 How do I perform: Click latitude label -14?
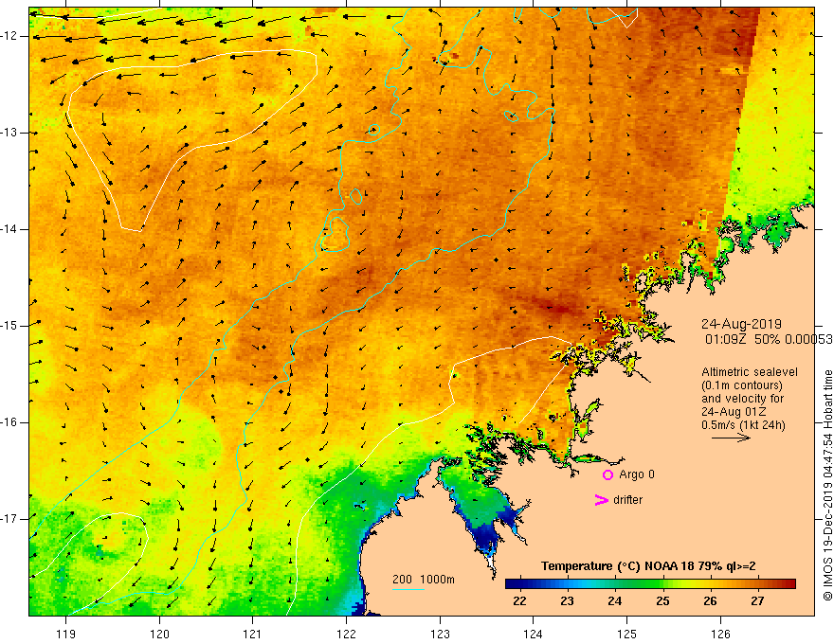pos(9,229)
